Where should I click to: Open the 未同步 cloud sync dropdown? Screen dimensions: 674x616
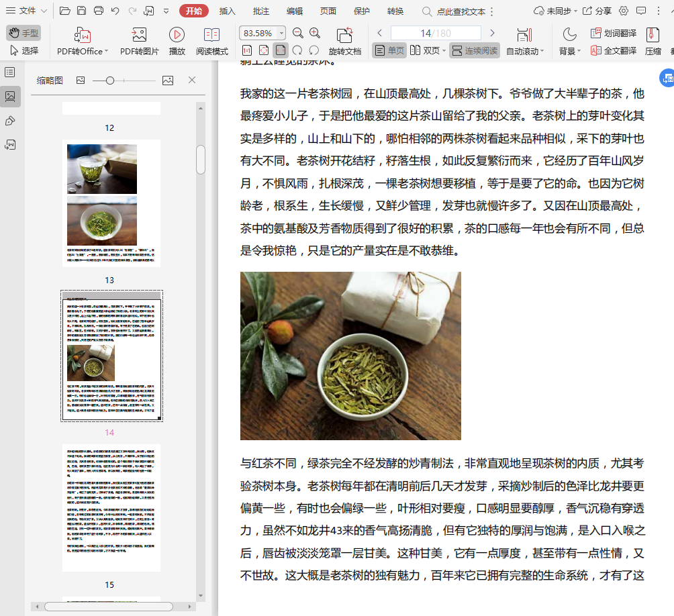[555, 11]
